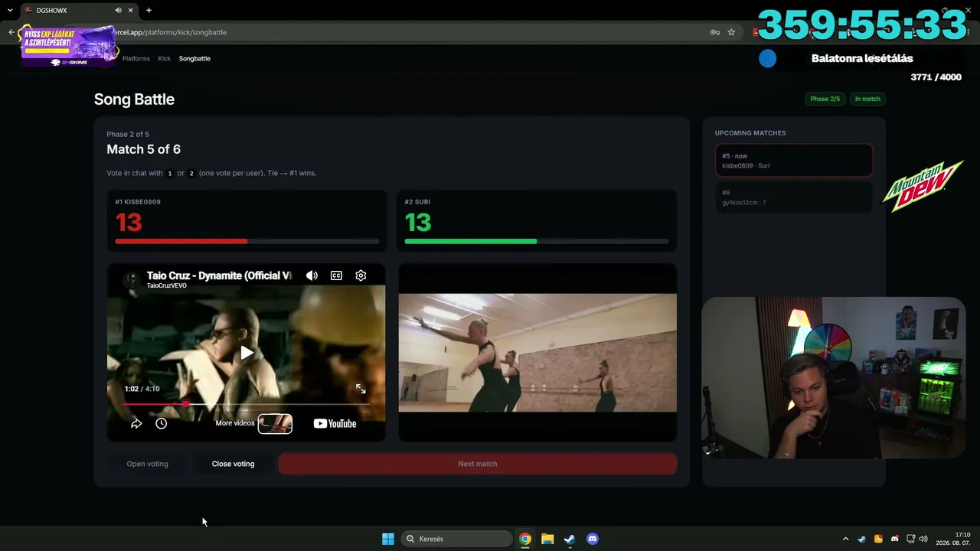This screenshot has width=980, height=551.
Task: Bookmark this page with the star
Action: point(731,32)
